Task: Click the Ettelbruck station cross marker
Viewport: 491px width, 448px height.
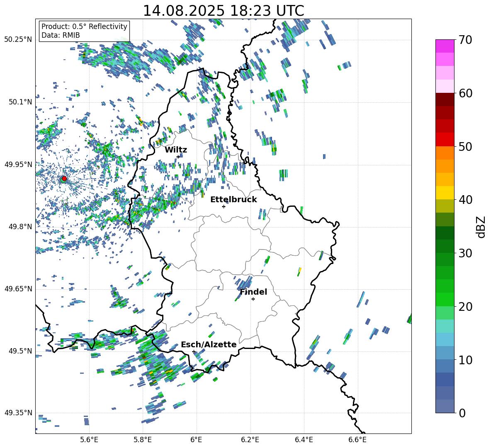Action: coord(224,206)
